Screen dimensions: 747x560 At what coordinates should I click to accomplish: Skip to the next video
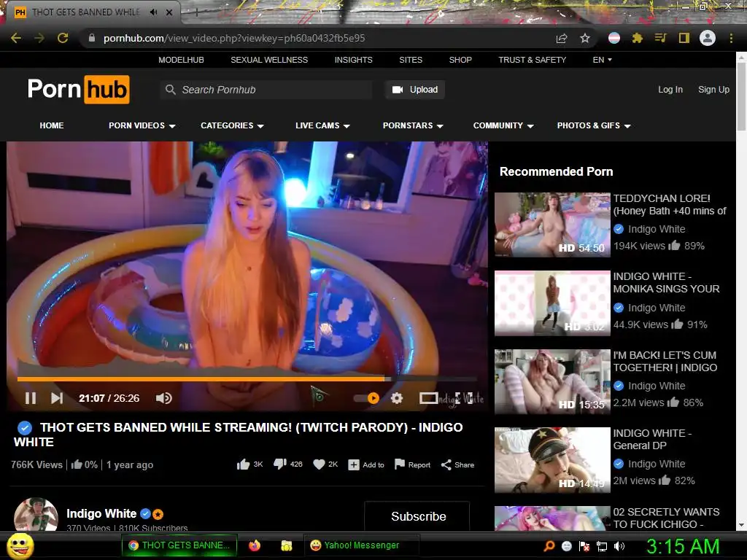[x=57, y=398]
